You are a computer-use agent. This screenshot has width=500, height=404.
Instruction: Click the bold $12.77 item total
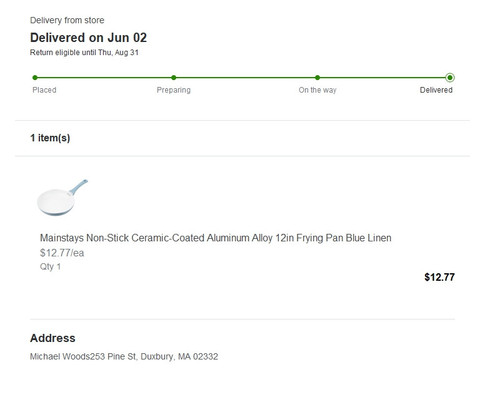pyautogui.click(x=439, y=277)
